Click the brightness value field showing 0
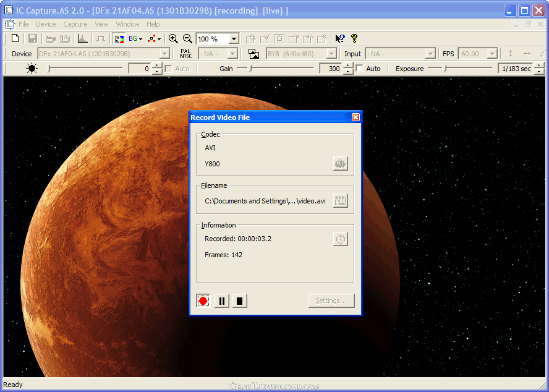This screenshot has width=549, height=392. pos(141,69)
